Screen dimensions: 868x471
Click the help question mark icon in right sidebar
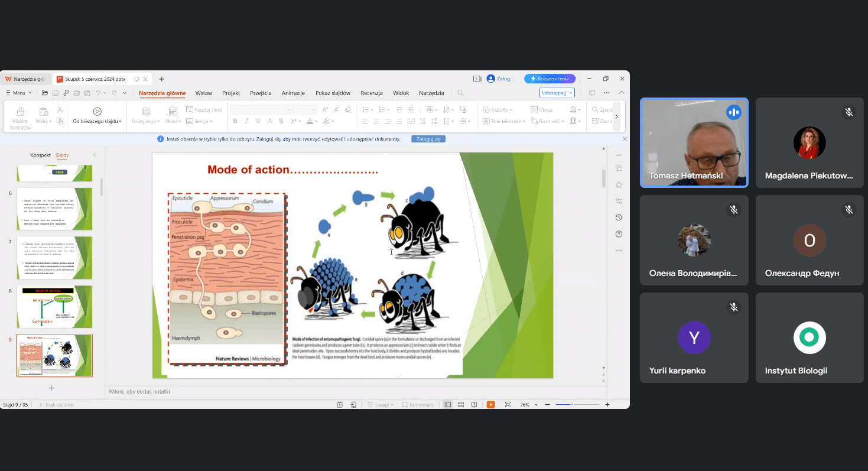click(619, 234)
